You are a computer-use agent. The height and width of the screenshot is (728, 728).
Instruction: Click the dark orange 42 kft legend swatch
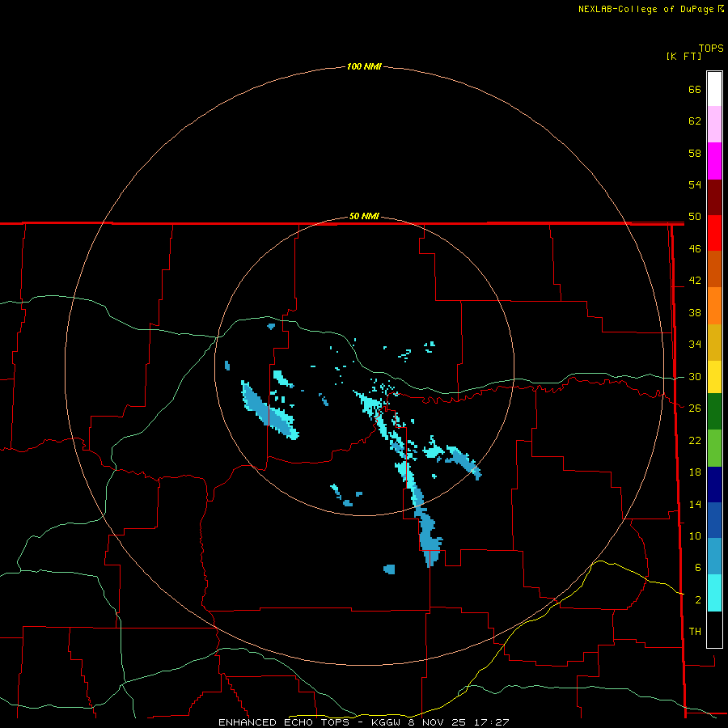pyautogui.click(x=714, y=269)
